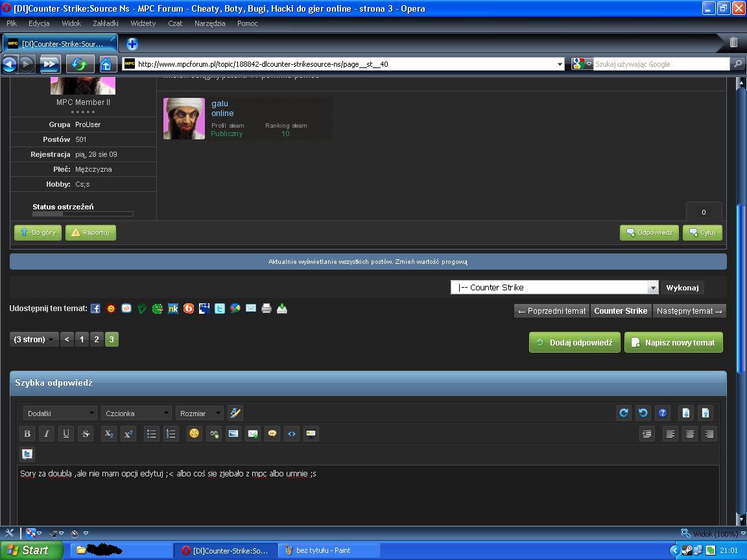Open the editor help icon
The height and width of the screenshot is (560, 747).
point(663,413)
